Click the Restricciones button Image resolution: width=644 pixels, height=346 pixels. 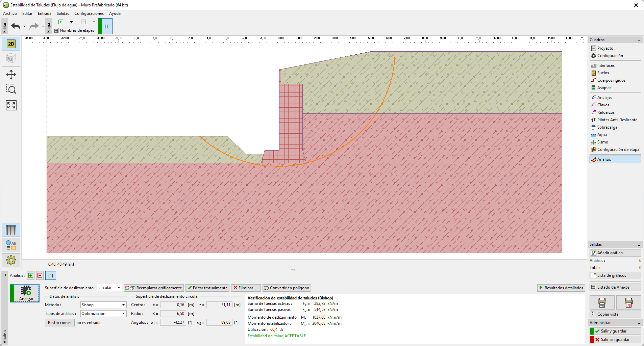(x=59, y=323)
